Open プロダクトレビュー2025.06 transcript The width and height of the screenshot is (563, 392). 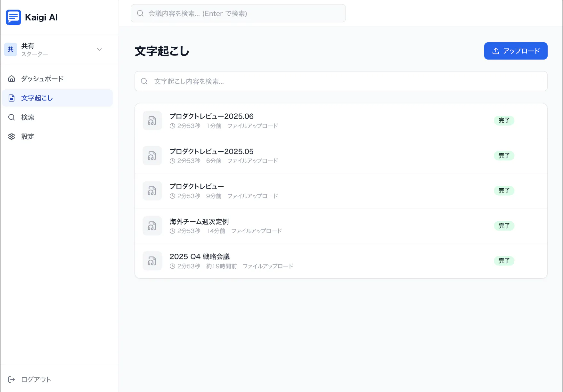click(x=211, y=116)
